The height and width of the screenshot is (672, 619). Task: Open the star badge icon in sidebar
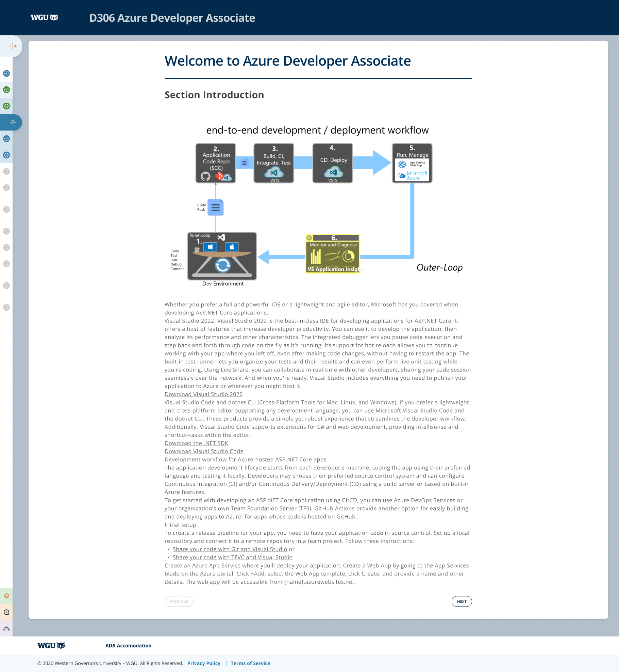pos(6,612)
